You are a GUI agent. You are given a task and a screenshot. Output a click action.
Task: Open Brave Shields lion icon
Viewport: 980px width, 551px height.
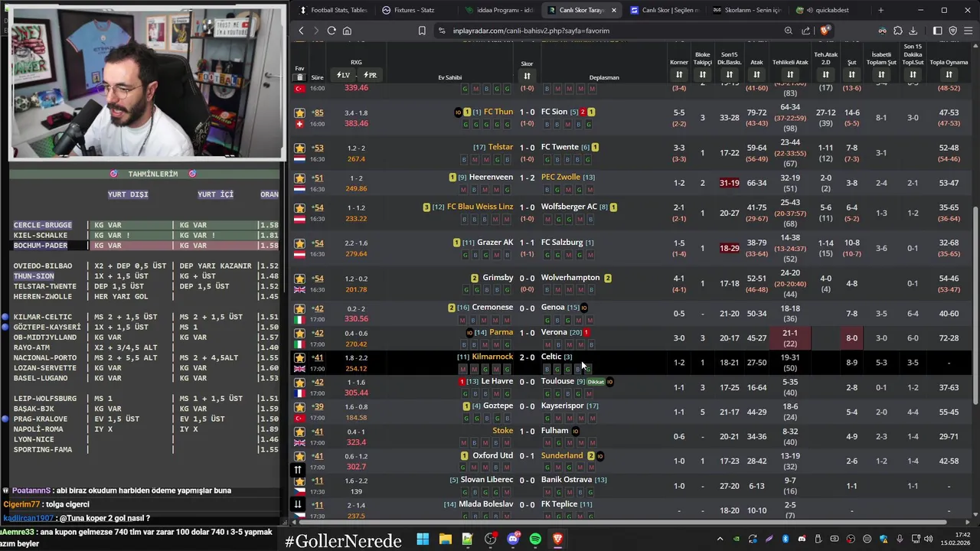(824, 31)
